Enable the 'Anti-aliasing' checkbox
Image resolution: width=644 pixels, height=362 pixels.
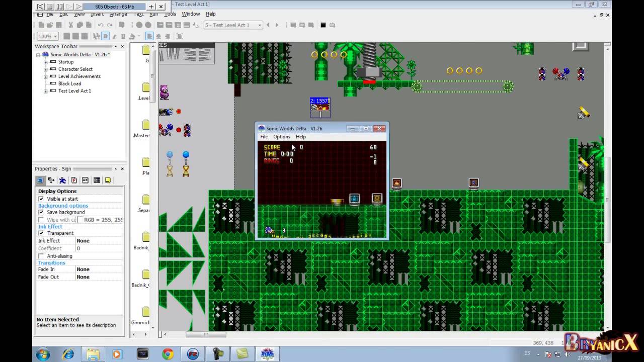pos(41,256)
